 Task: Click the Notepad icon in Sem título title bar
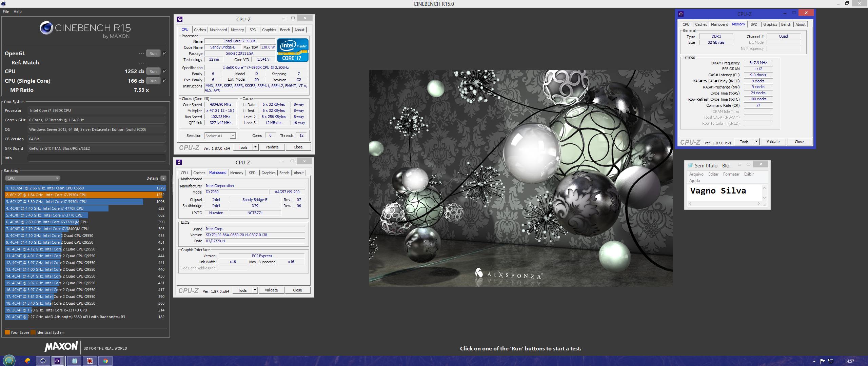[x=690, y=165]
